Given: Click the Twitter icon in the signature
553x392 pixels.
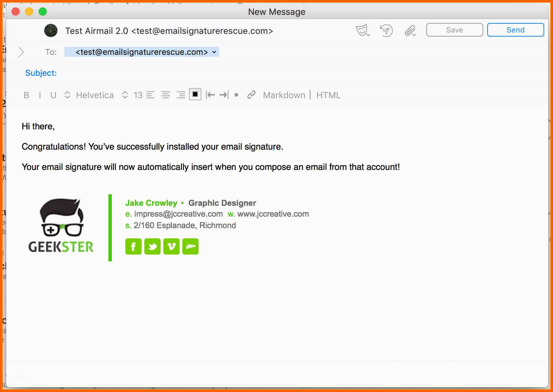Looking at the screenshot, I should click(152, 246).
